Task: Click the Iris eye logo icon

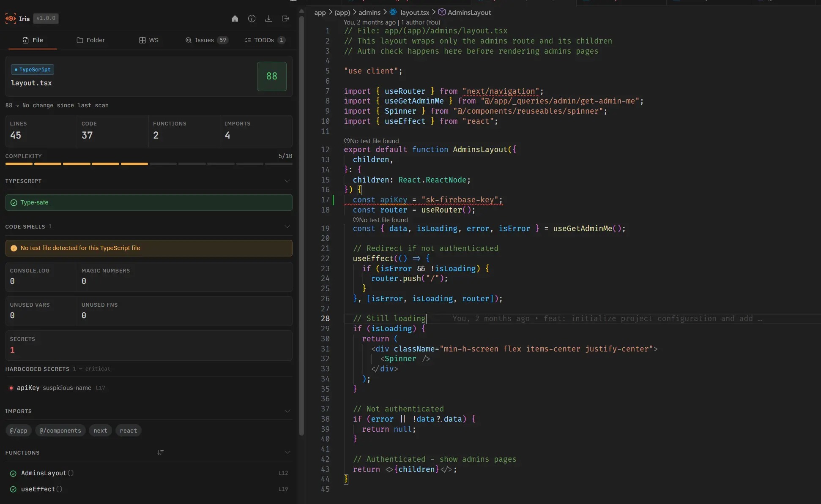Action: [11, 19]
